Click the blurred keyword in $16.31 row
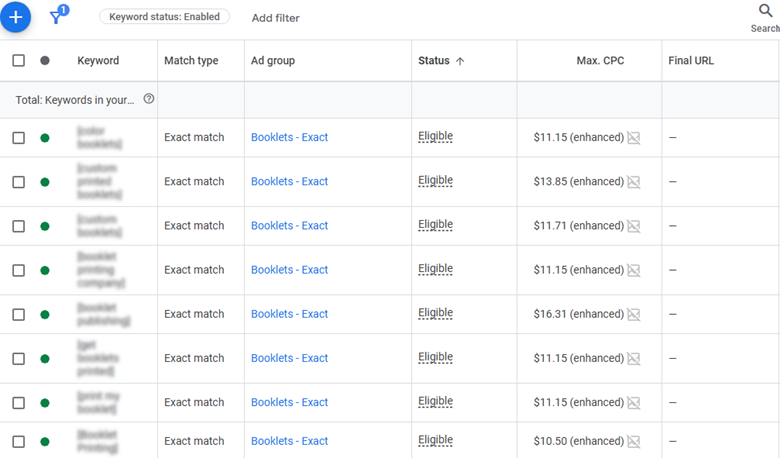The height and width of the screenshot is (458, 780). pos(103,314)
